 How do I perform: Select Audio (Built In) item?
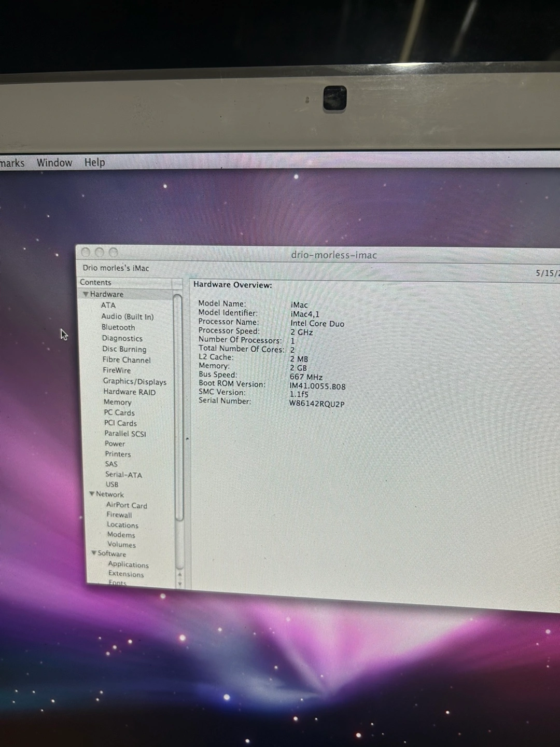click(x=127, y=316)
